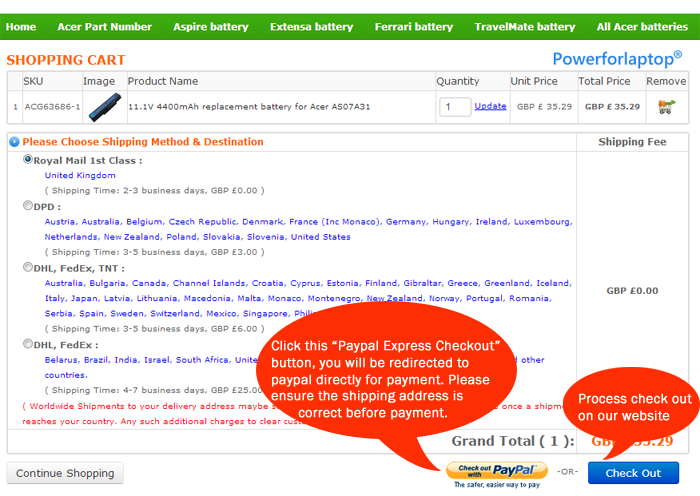Click the remove-from-cart icon
The image size is (700, 496).
(665, 106)
